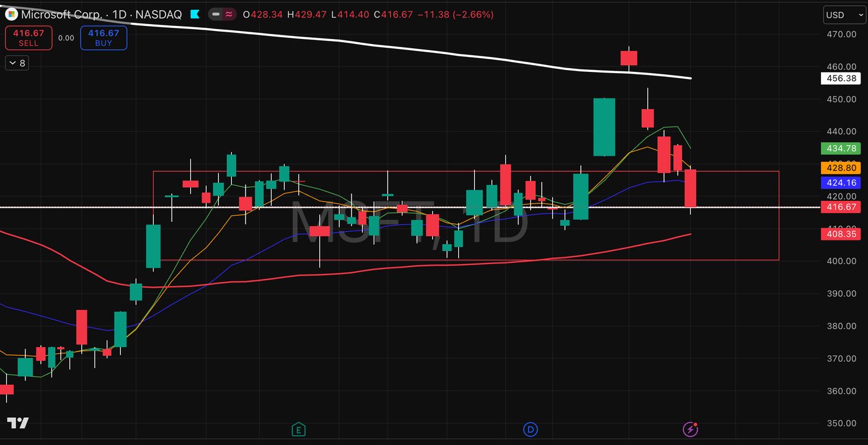Click the 380.00 level on the price axis
Viewport: 868px width, 445px height.
pyautogui.click(x=842, y=326)
